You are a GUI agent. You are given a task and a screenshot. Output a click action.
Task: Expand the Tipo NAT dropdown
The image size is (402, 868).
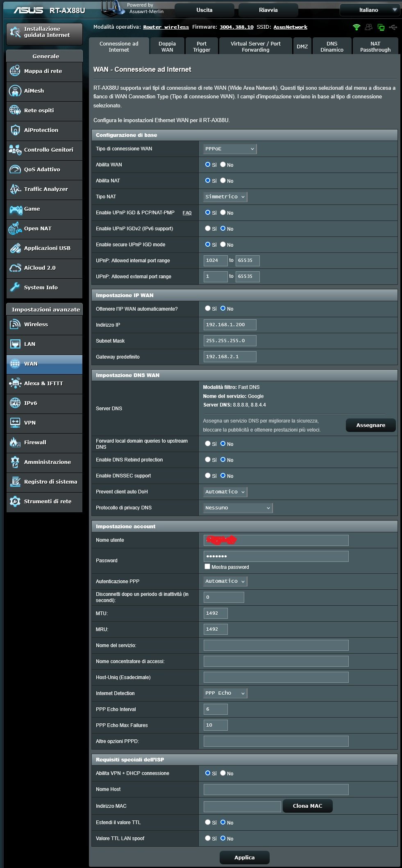225,197
